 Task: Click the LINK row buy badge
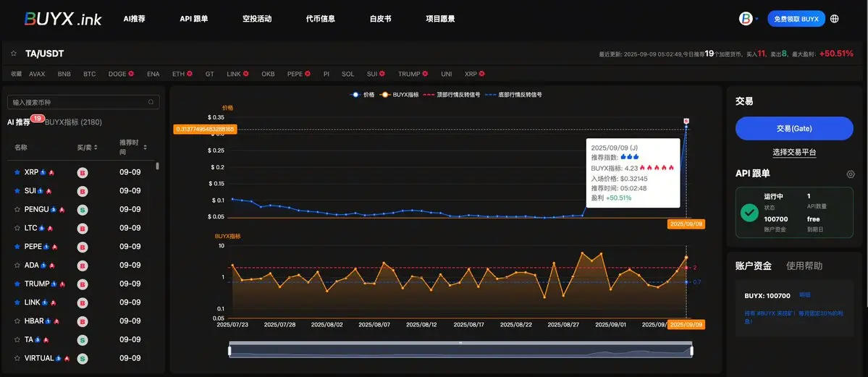pyautogui.click(x=82, y=302)
